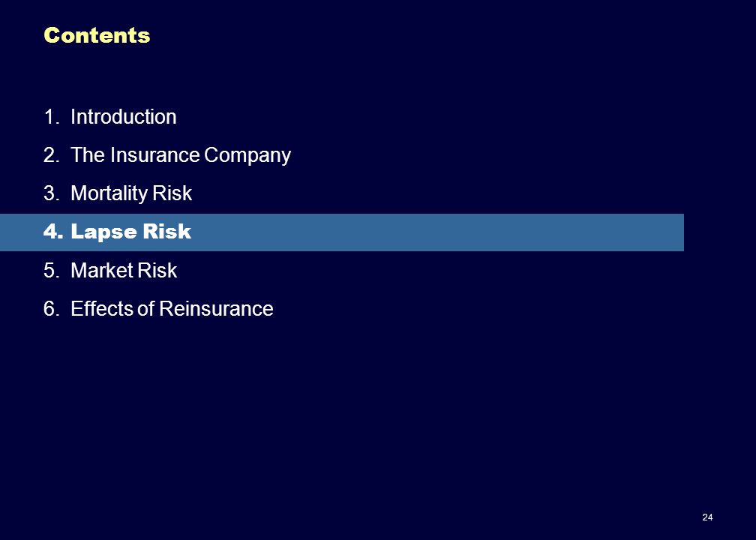Screen dimensions: 756x540
Task: Click empty area of blue highlight bar
Action: pyautogui.click(x=434, y=232)
